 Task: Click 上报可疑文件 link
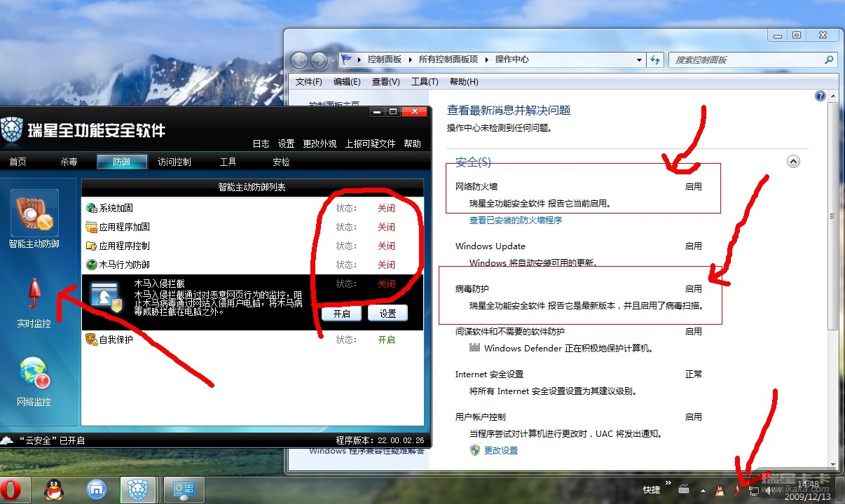pos(370,143)
